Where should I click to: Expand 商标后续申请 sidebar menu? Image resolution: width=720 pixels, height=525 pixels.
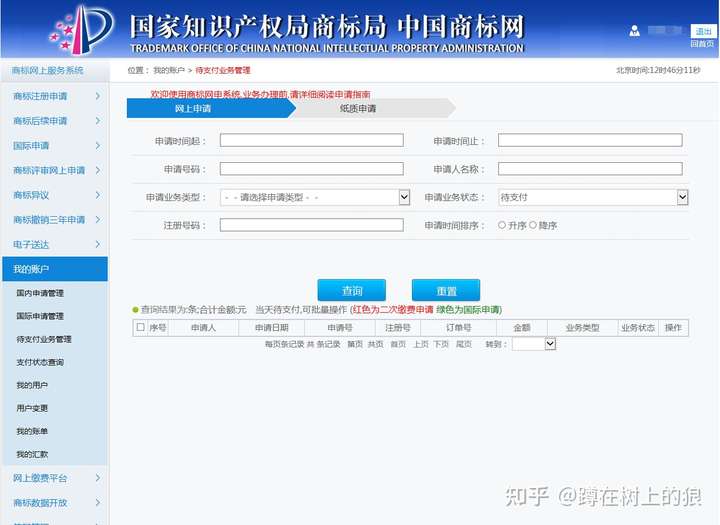click(55, 121)
